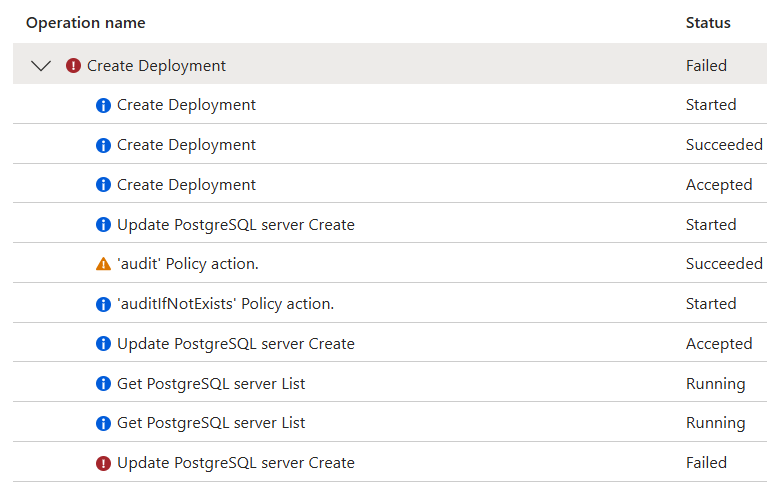This screenshot has width=767, height=485.
Task: Click the info icon for first Get PostgreSQL server List
Action: point(103,384)
